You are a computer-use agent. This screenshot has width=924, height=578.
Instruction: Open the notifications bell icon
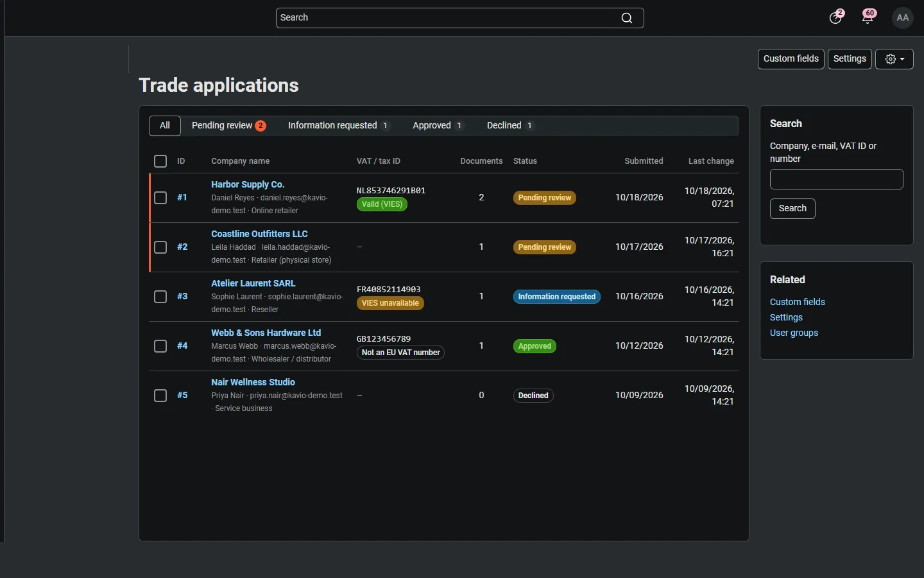click(x=868, y=17)
